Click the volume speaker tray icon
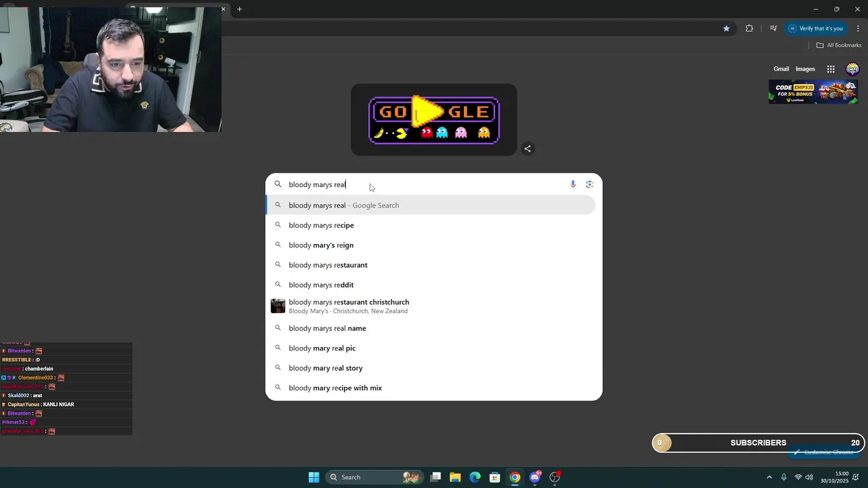Image resolution: width=868 pixels, height=488 pixels. click(x=809, y=477)
